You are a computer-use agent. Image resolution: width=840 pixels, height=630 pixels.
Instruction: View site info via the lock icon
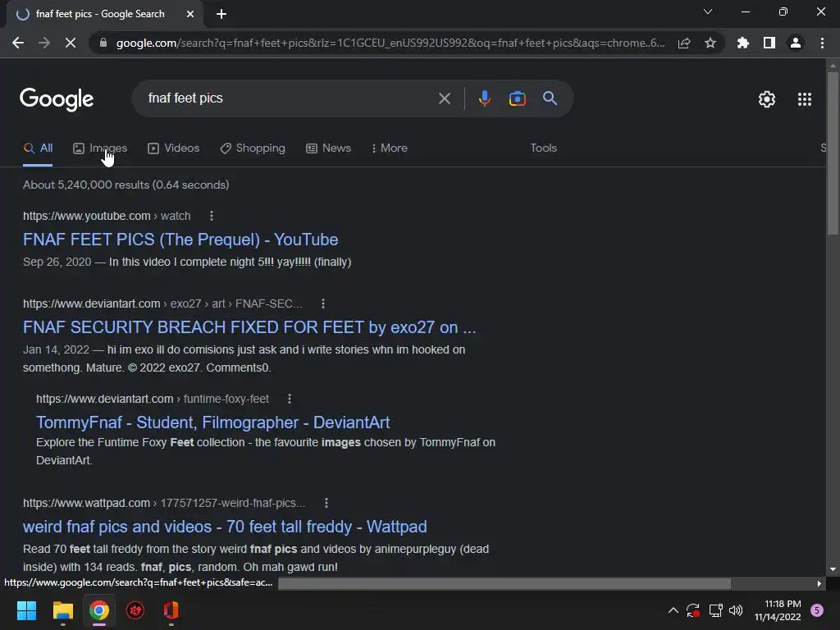(103, 43)
